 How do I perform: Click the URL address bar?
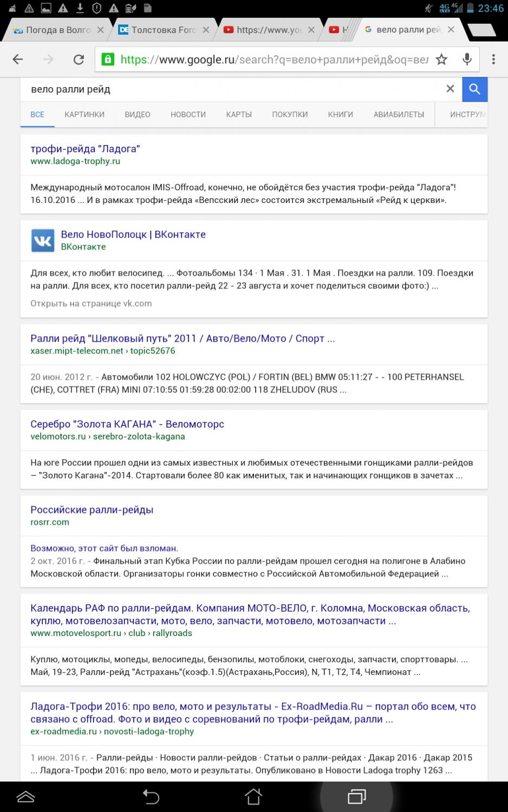click(275, 60)
